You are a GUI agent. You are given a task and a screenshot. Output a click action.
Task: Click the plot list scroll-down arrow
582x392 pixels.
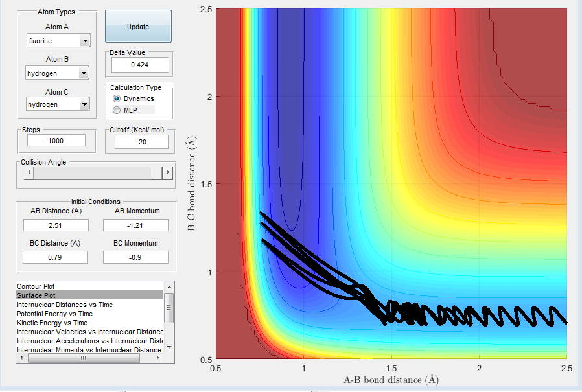click(169, 347)
